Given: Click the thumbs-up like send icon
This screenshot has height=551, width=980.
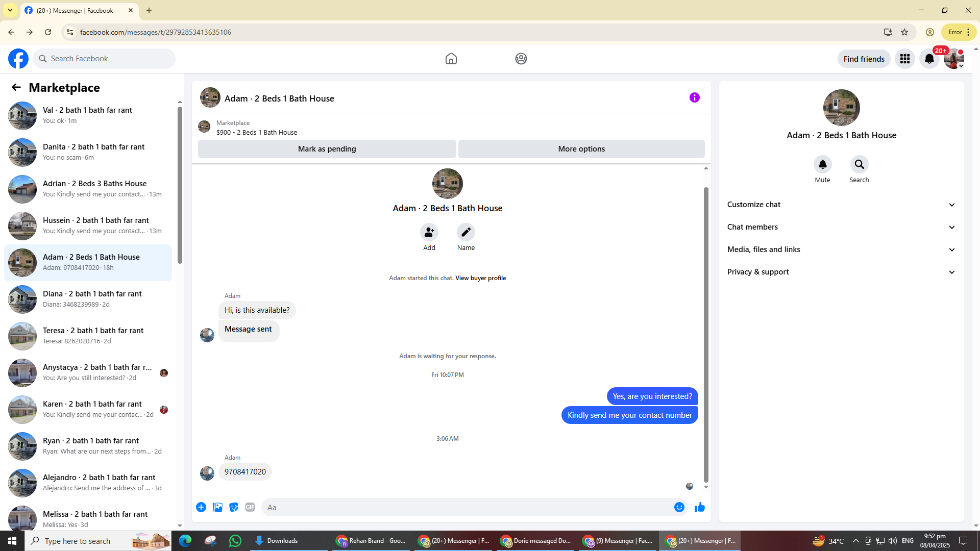Looking at the screenshot, I should (699, 507).
